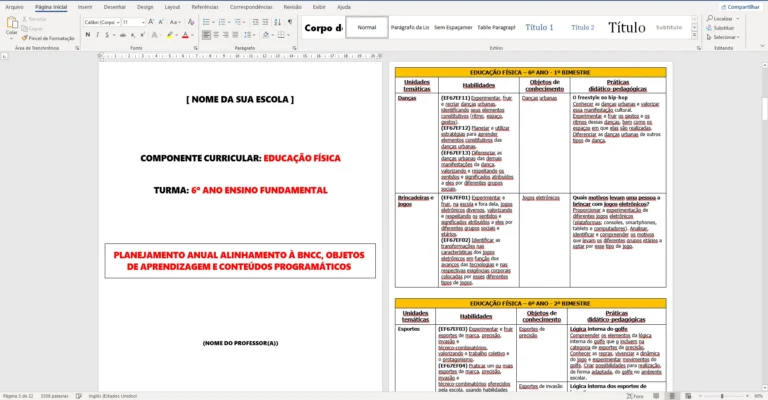Click the sort A-Z icon
The height and width of the screenshot is (400, 768).
click(278, 22)
